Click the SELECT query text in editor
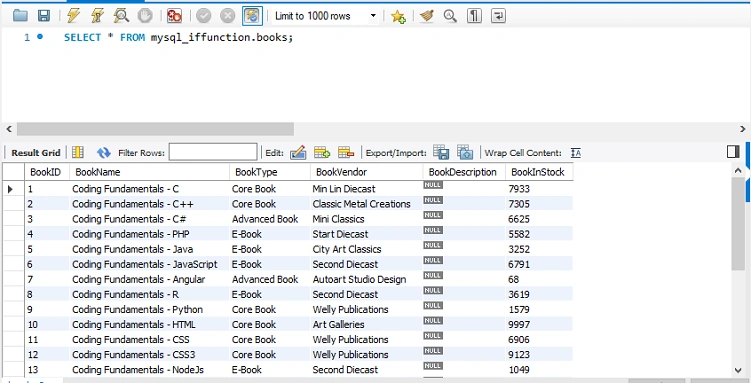The height and width of the screenshot is (383, 751). (178, 37)
